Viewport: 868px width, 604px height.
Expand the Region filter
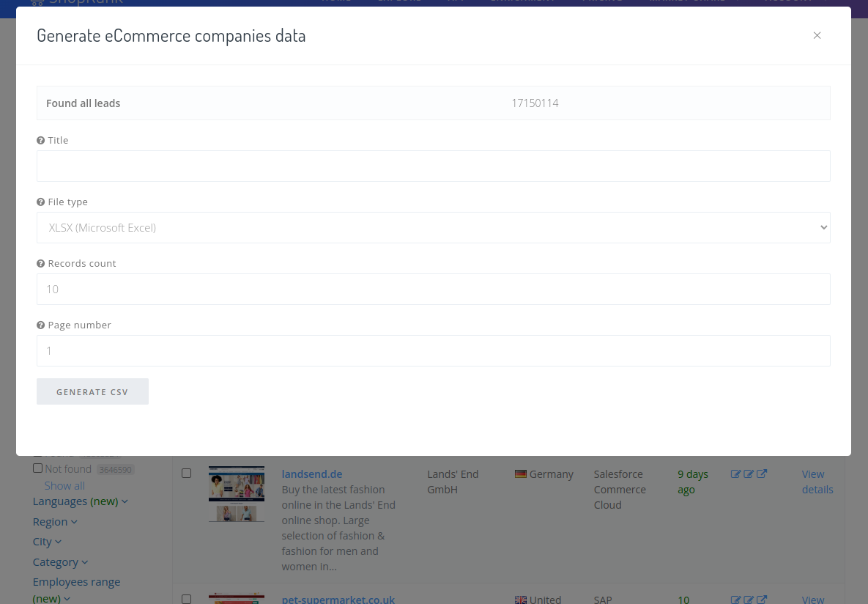click(55, 522)
